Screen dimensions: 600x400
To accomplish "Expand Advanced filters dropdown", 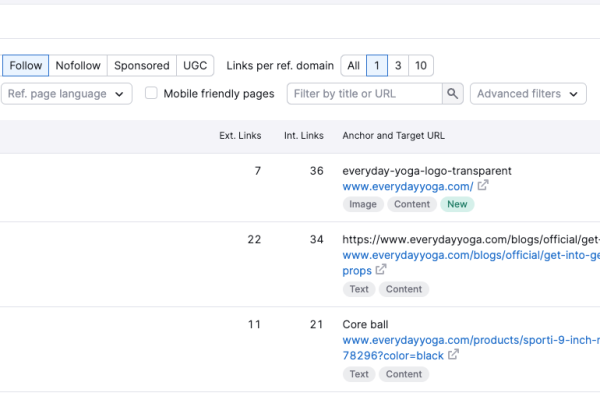I will 528,94.
